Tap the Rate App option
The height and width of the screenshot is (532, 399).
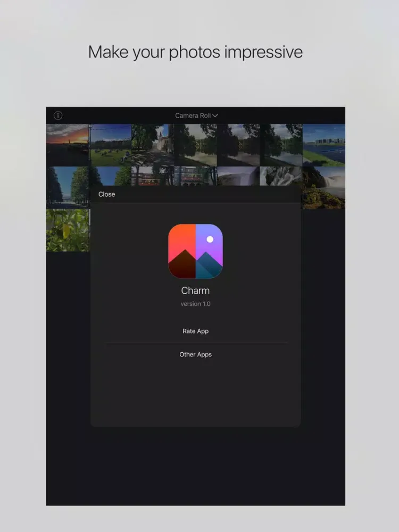click(195, 331)
